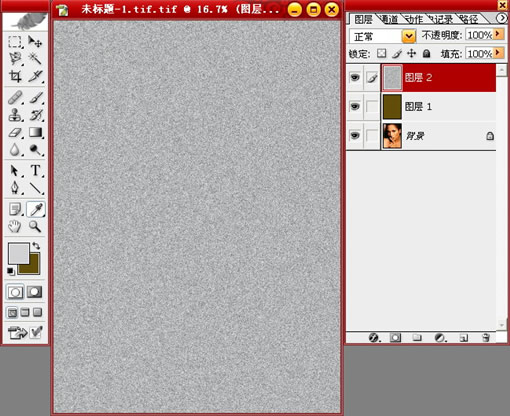Select the Horizontal Type tool
The width and height of the screenshot is (510, 416).
(x=35, y=170)
